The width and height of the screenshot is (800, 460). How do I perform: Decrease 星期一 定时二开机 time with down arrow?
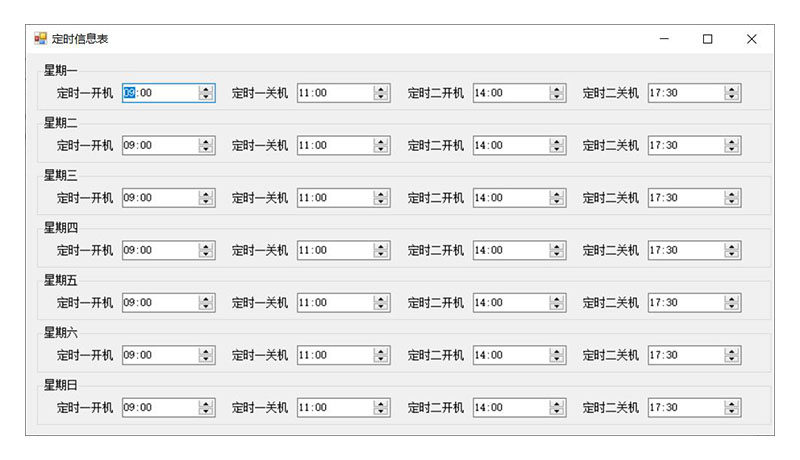pyautogui.click(x=557, y=97)
